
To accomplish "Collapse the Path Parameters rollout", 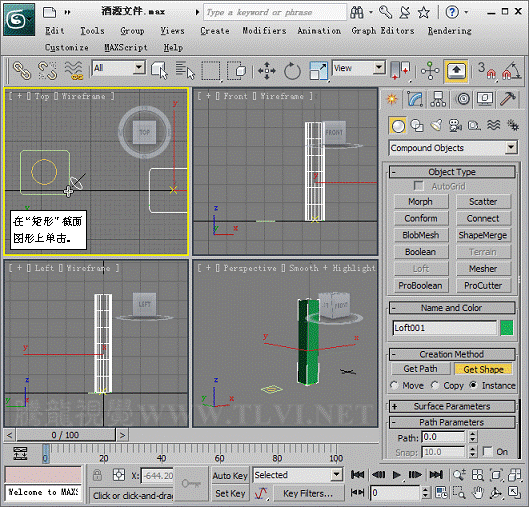I will [x=452, y=422].
